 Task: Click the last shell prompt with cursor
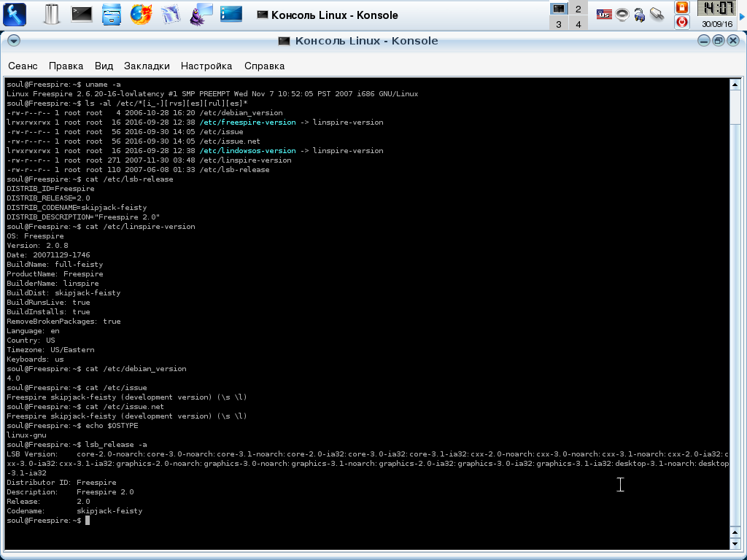point(48,521)
